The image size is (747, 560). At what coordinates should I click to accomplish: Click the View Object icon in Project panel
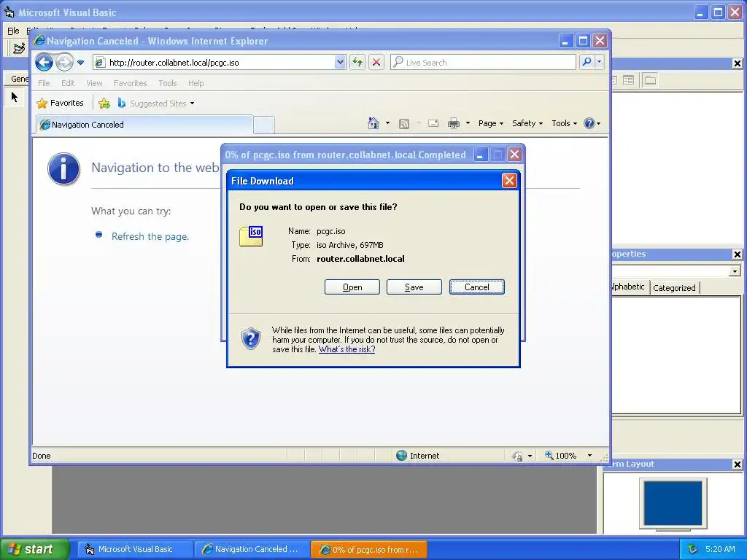click(x=628, y=80)
